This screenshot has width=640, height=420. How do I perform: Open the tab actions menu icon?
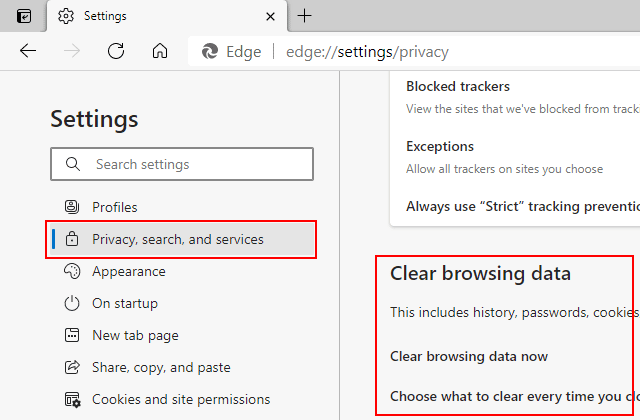tap(24, 16)
